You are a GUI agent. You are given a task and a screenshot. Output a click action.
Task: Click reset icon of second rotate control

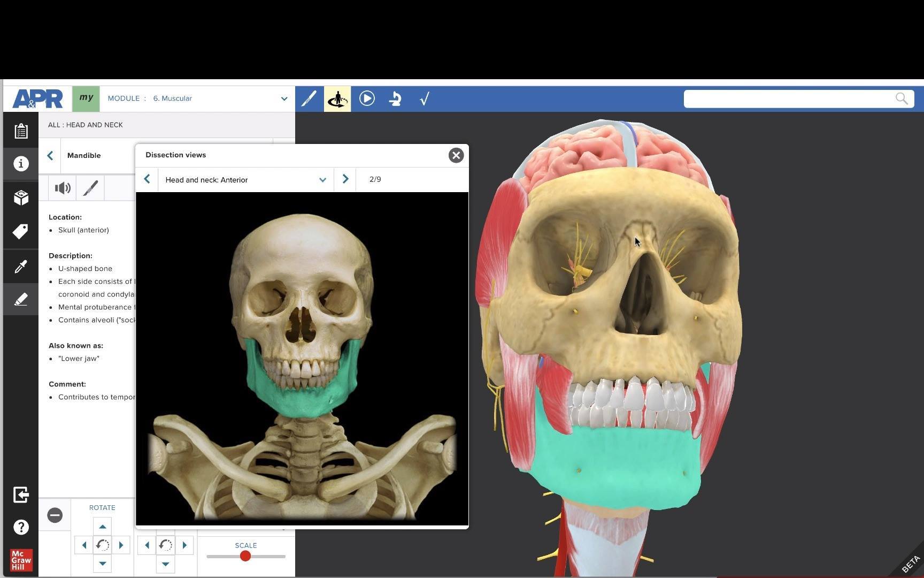click(x=166, y=545)
